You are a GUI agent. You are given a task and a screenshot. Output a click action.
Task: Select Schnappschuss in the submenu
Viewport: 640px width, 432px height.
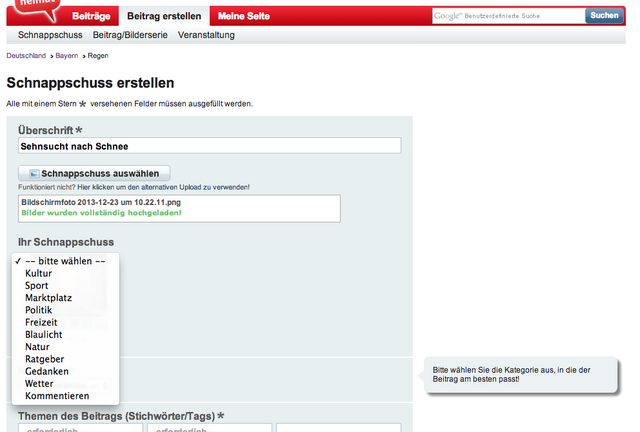pos(50,35)
